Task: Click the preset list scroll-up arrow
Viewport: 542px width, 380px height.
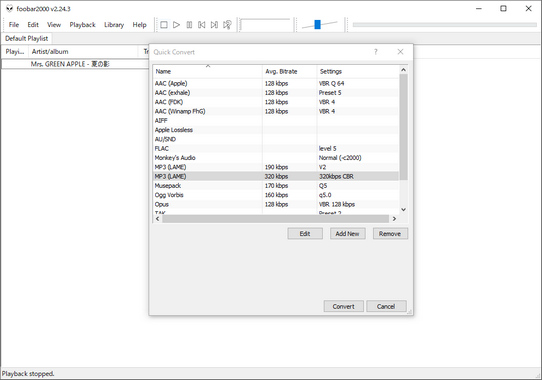Action: 403,70
